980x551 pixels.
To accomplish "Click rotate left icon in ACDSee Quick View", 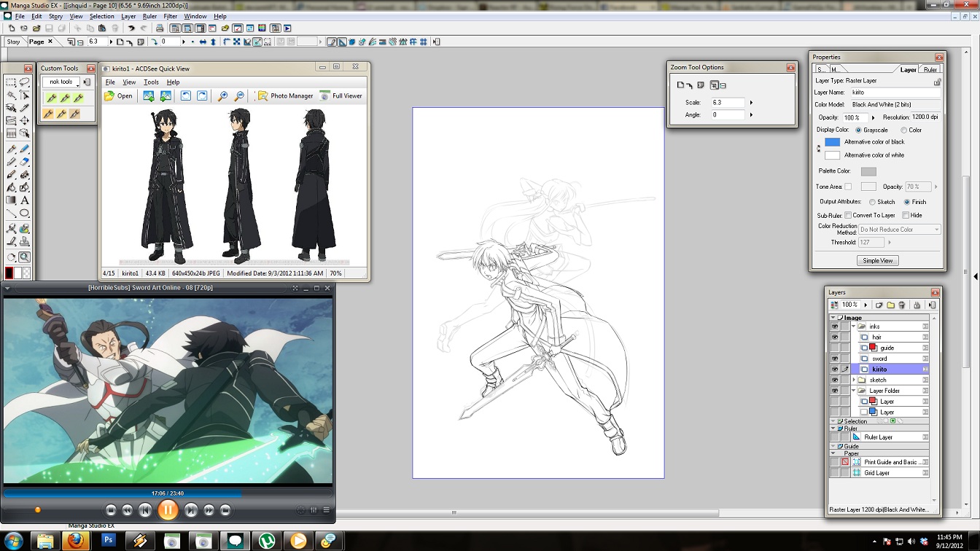I will pos(186,95).
